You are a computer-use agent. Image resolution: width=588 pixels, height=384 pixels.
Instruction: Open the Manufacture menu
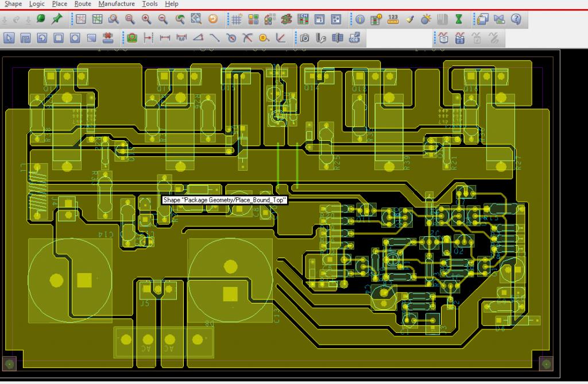click(116, 4)
